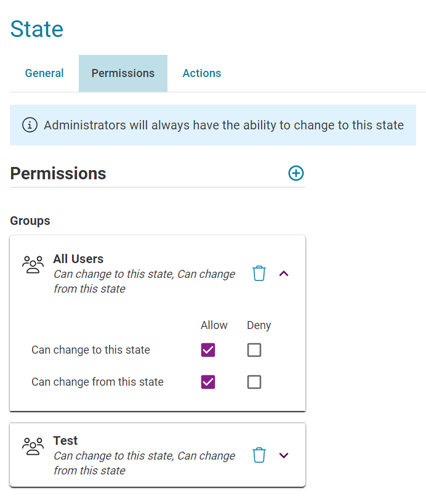426x504 pixels.
Task: Collapse the All Users permission card
Action: [284, 274]
